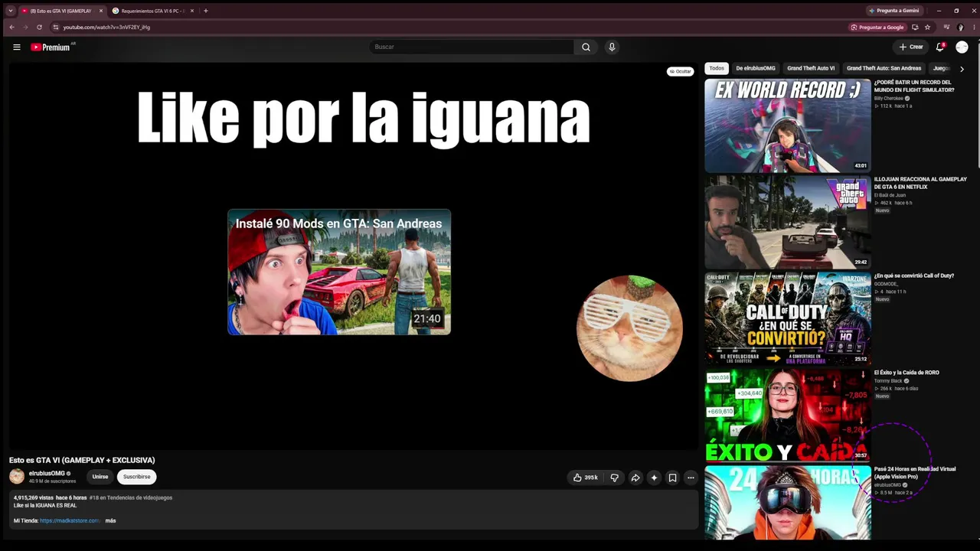This screenshot has height=551, width=980.
Task: Click the Unirse button
Action: click(100, 477)
